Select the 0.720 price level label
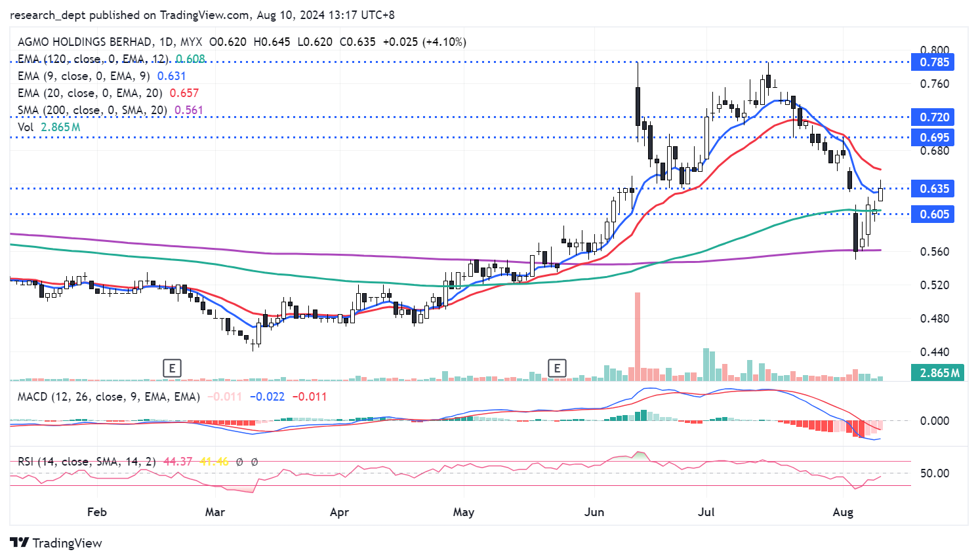This screenshot has height=560, width=978. tap(933, 117)
